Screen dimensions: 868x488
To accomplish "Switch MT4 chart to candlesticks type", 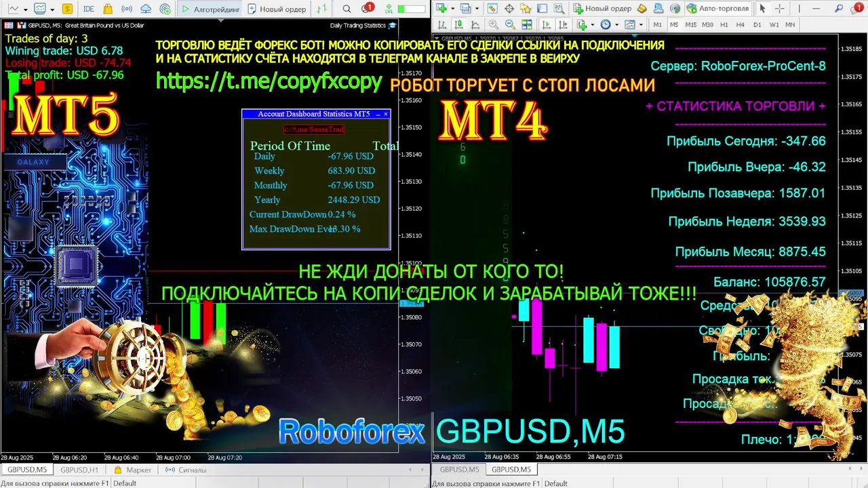I will point(459,24).
